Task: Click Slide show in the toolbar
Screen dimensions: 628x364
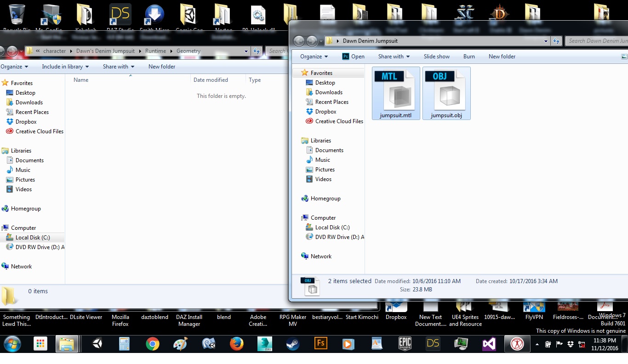Action: [436, 57]
